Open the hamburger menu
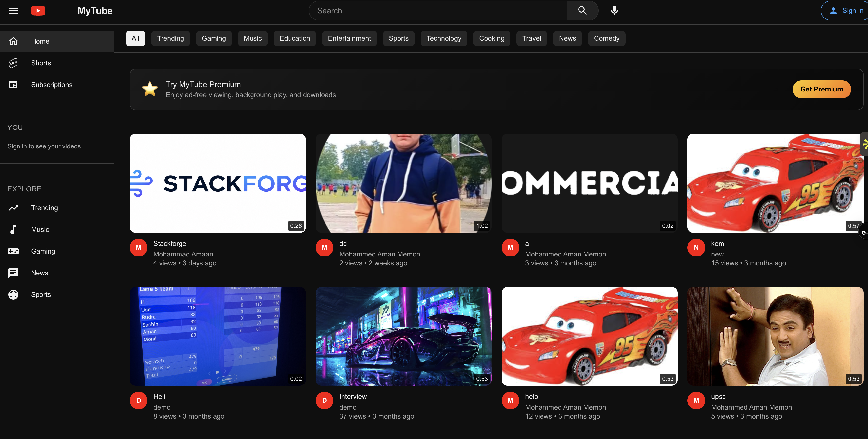868x439 pixels. [x=13, y=10]
